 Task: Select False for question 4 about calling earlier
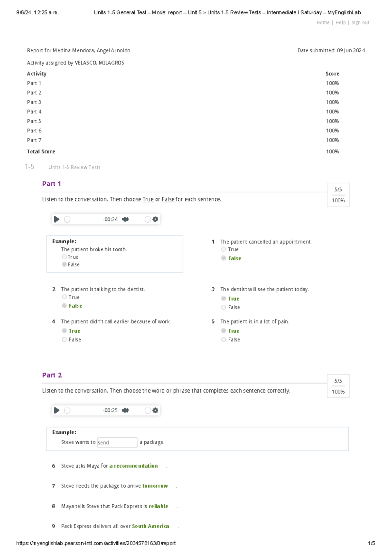64,340
